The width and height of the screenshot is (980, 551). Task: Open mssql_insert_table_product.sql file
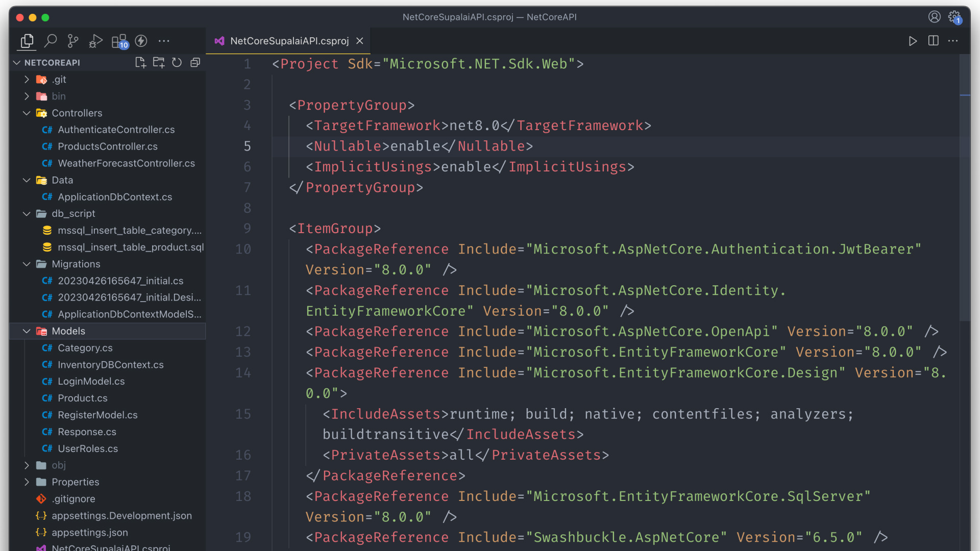tap(108, 247)
